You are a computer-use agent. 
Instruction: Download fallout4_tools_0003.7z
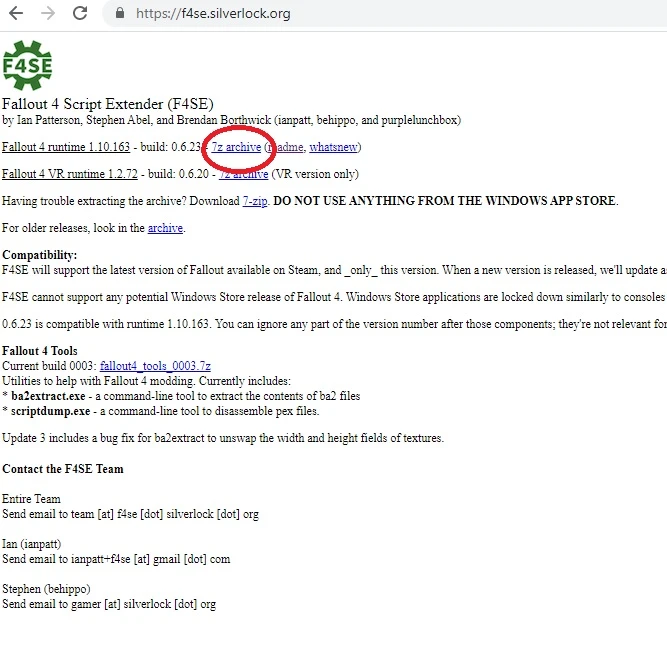155,366
